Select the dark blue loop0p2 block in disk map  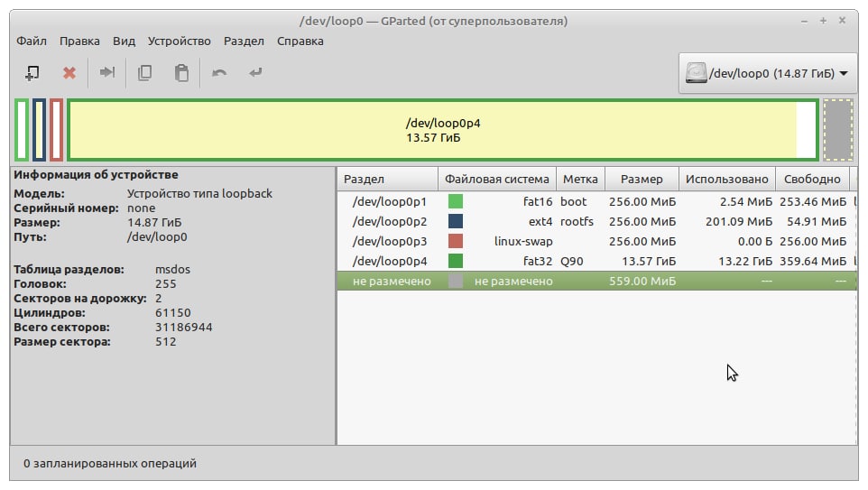[40, 130]
